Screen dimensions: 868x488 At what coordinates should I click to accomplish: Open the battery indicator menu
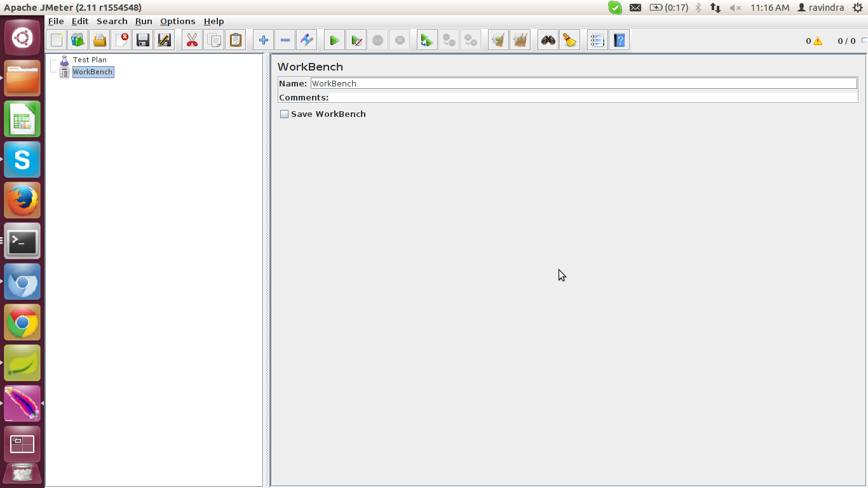click(668, 8)
